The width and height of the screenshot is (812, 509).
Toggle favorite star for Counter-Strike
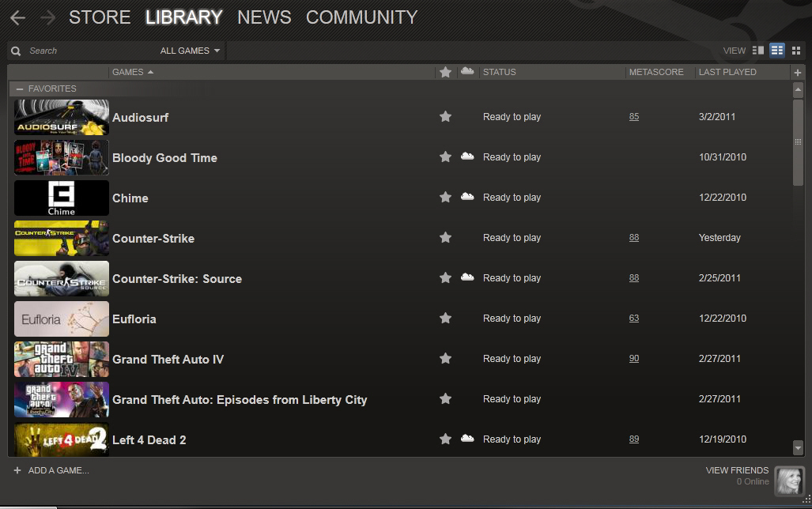(x=445, y=237)
